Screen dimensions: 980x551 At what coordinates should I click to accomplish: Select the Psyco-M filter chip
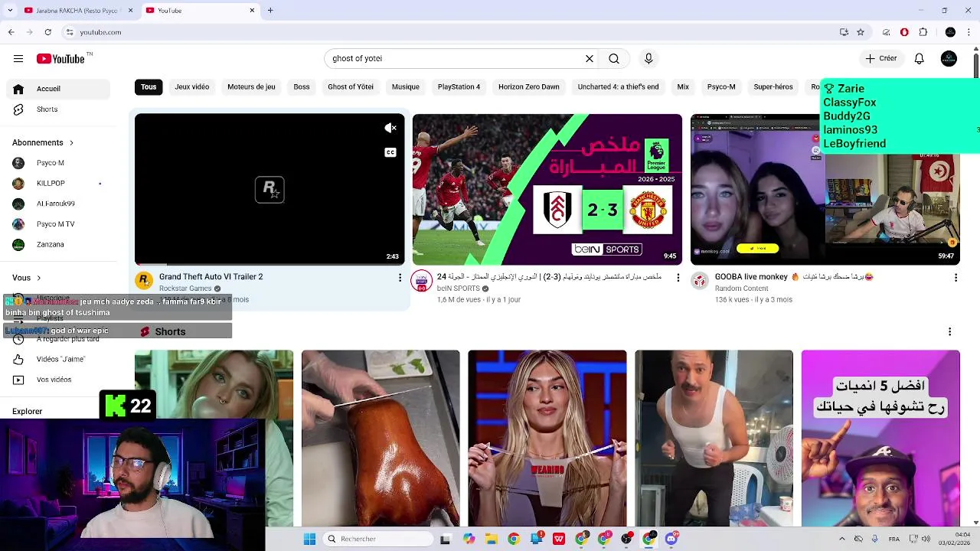pyautogui.click(x=721, y=87)
